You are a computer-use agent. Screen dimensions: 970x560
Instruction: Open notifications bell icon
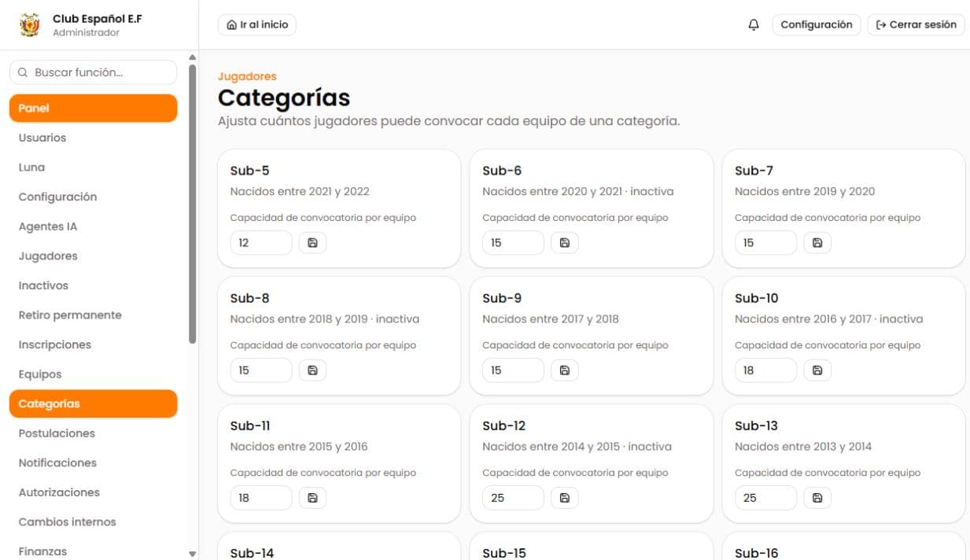[x=754, y=25]
